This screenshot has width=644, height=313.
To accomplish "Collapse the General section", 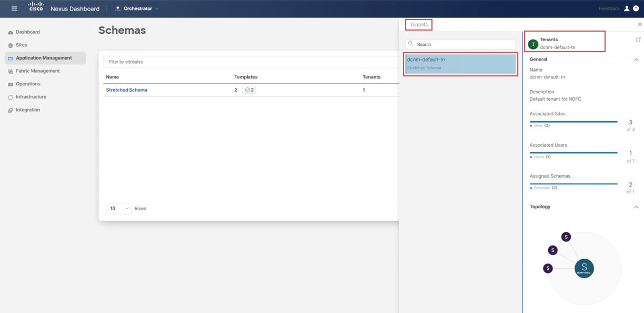I will [x=636, y=60].
